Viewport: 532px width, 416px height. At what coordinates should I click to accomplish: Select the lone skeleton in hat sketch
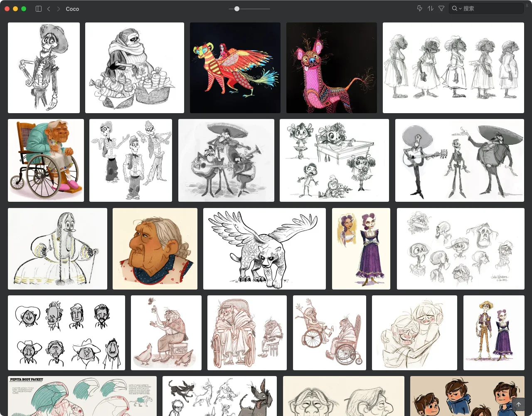point(44,68)
